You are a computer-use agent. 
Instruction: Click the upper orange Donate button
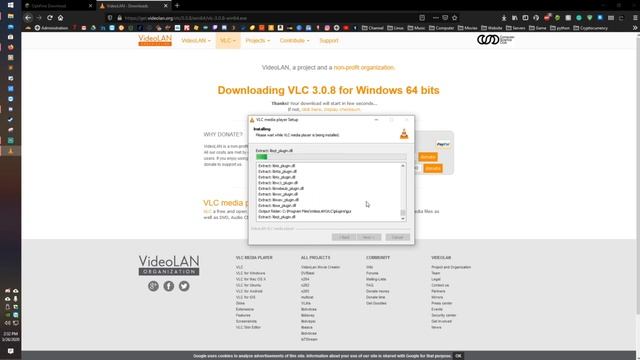click(x=428, y=157)
